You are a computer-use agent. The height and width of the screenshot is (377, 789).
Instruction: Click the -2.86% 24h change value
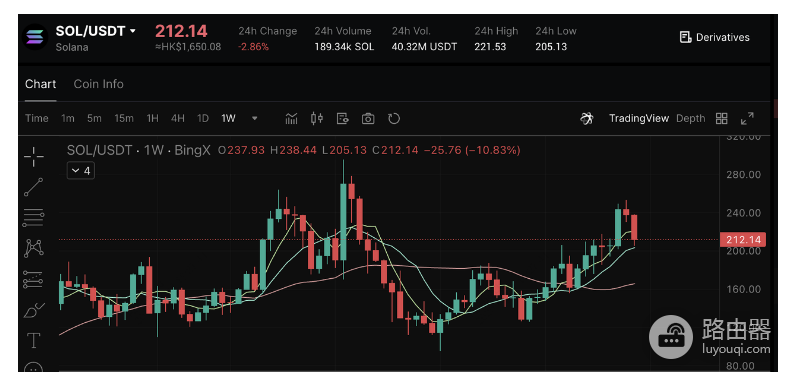pos(254,47)
